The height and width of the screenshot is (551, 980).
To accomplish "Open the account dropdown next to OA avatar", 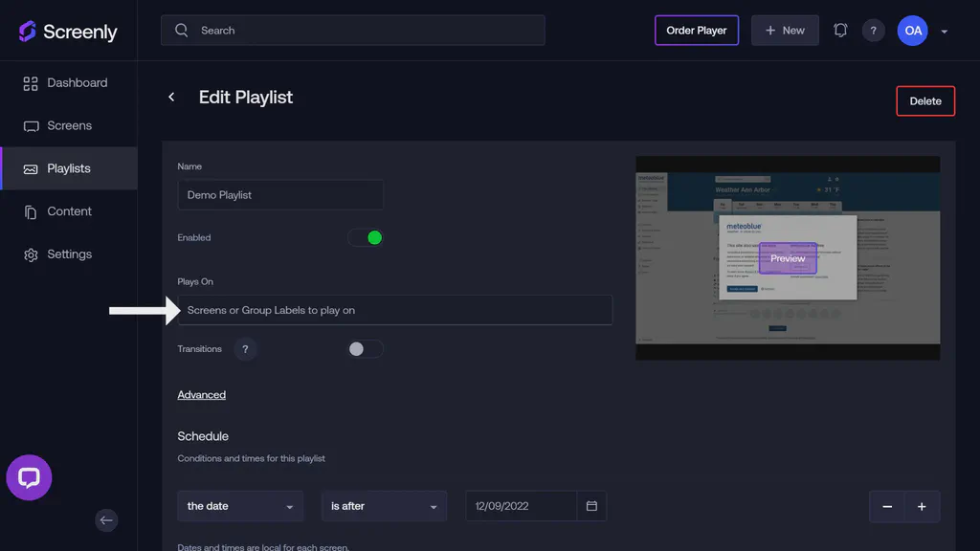I will point(944,30).
